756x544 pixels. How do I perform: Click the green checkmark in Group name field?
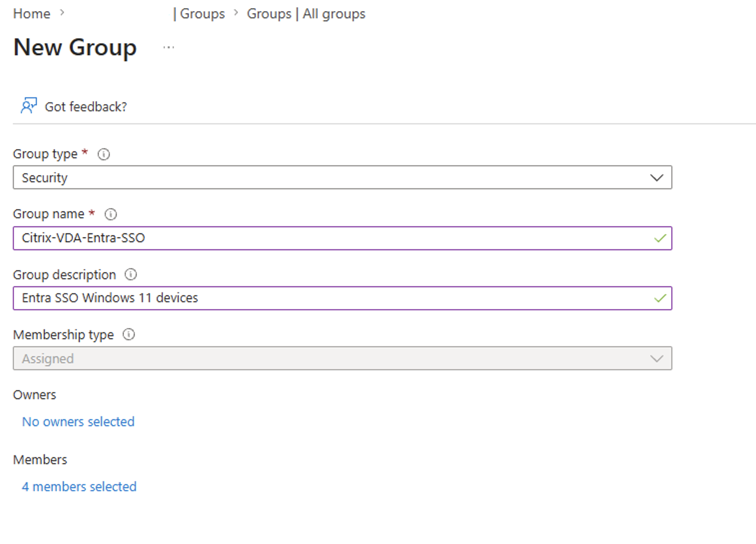point(660,238)
